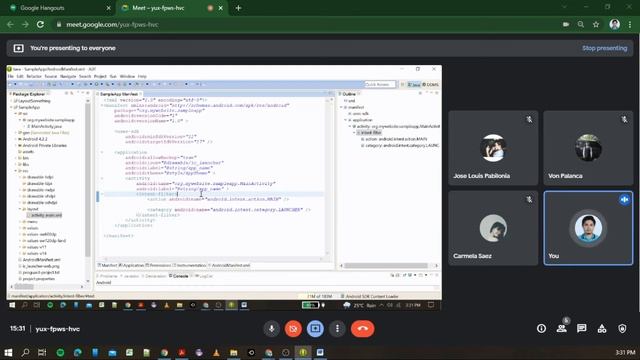Select Android Private Libraries node
640x360 pixels.
42,145
